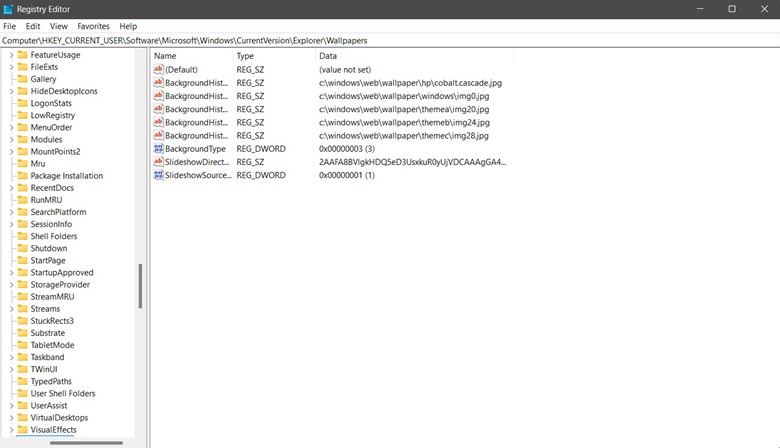Expand the UserAssist key
The image size is (780, 448).
(x=11, y=406)
